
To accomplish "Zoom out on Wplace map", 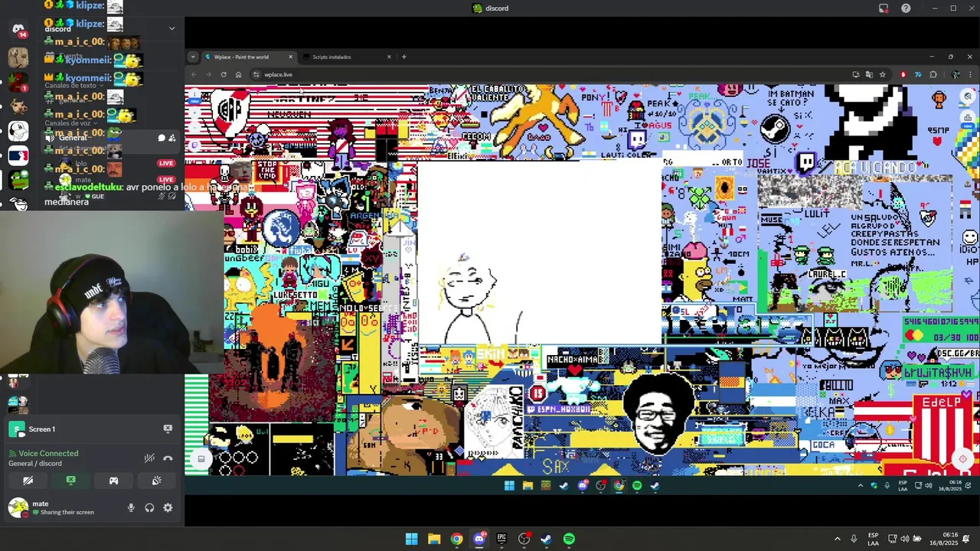I will point(194,127).
